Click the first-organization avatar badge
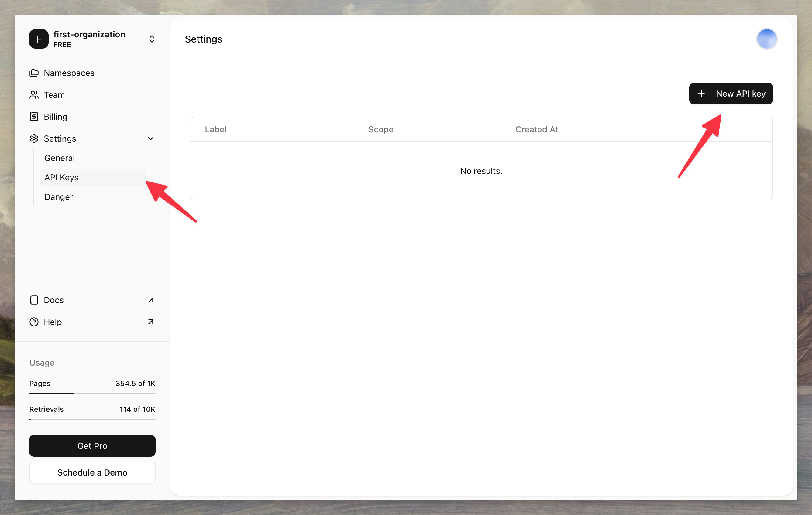 [x=38, y=39]
